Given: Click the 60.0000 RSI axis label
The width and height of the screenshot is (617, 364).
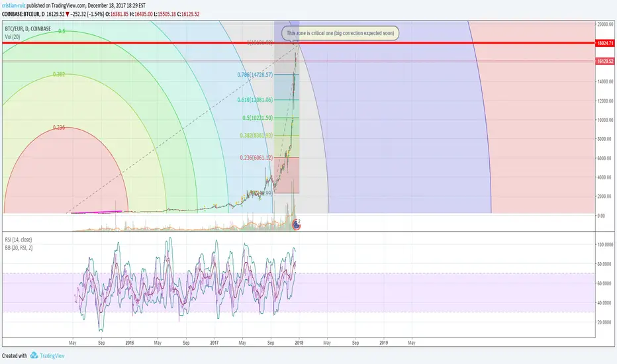Looking at the screenshot, I should (606, 283).
